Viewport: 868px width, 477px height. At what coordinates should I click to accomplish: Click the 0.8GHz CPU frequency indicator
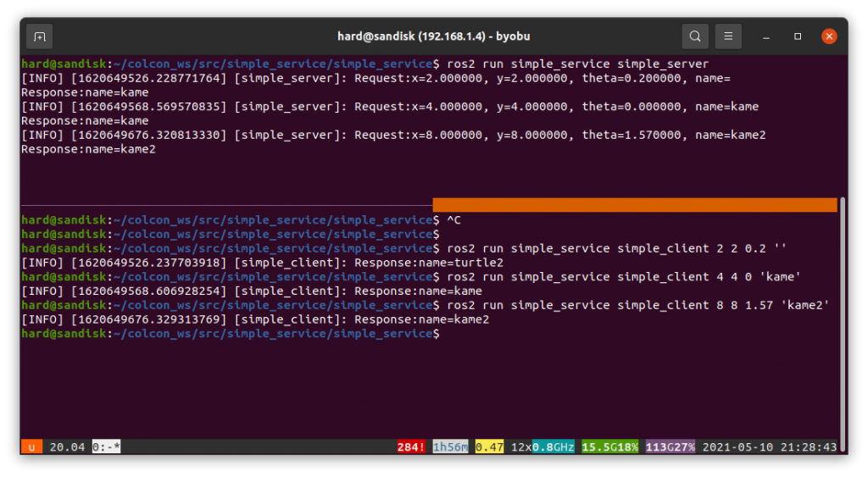(554, 446)
